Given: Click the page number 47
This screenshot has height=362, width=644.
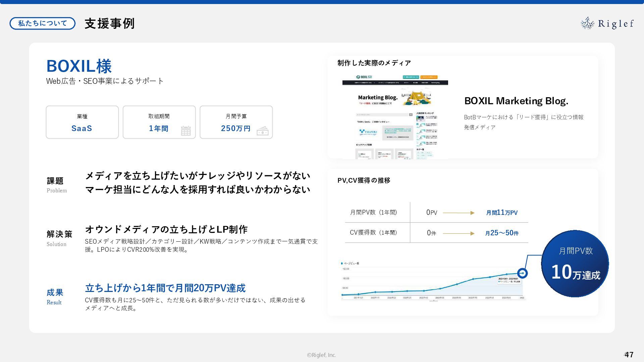Looking at the screenshot, I should (629, 354).
